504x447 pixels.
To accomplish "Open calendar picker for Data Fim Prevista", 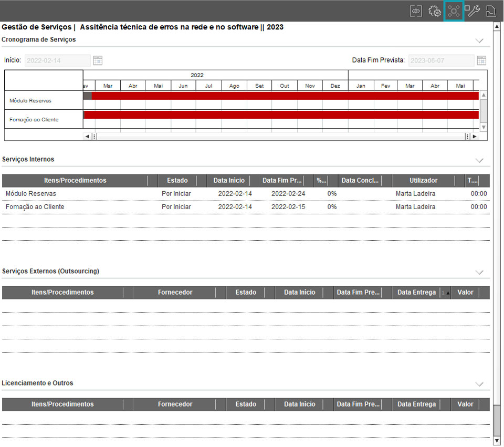I will pyautogui.click(x=481, y=60).
